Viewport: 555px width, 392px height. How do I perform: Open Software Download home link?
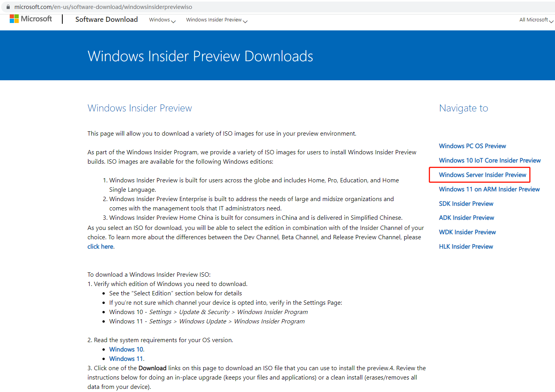click(106, 19)
